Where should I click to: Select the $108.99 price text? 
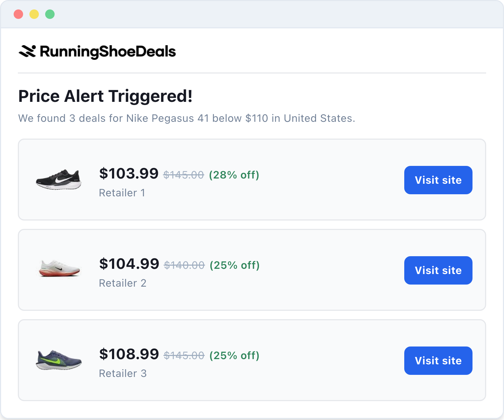[x=129, y=354]
